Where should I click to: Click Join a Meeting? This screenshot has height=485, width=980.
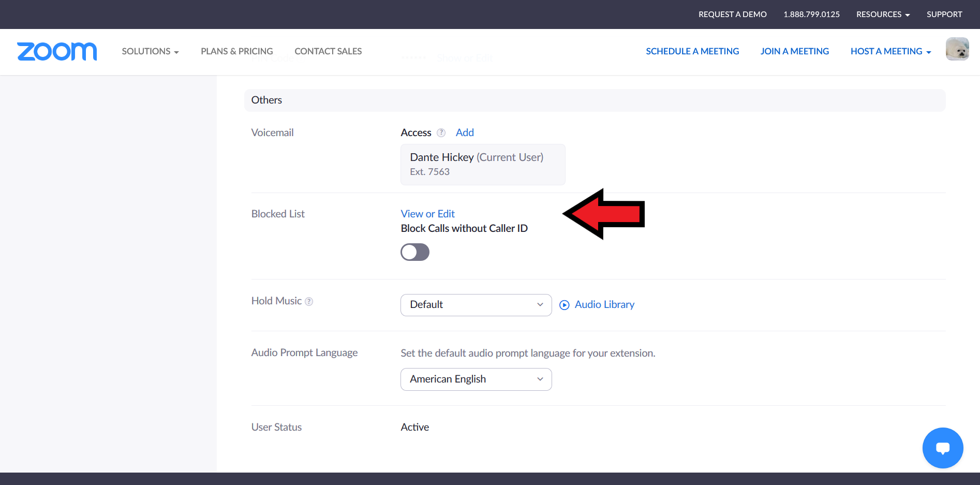tap(794, 51)
